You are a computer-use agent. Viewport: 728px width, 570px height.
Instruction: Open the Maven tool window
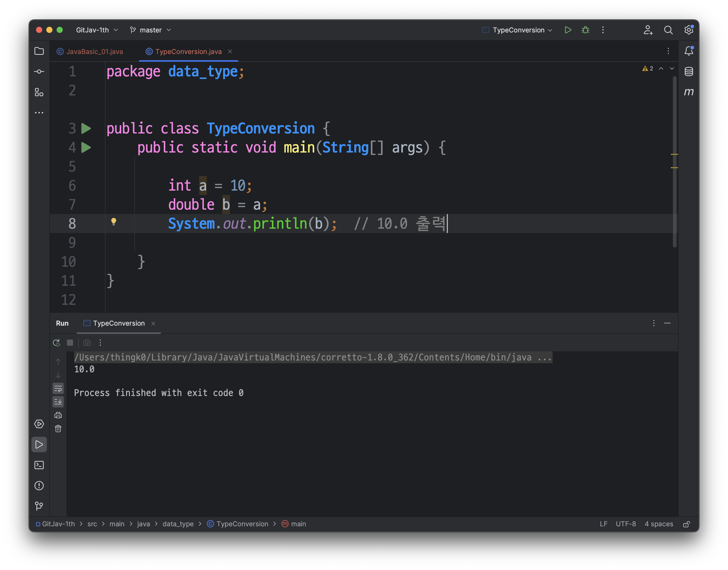pyautogui.click(x=689, y=92)
